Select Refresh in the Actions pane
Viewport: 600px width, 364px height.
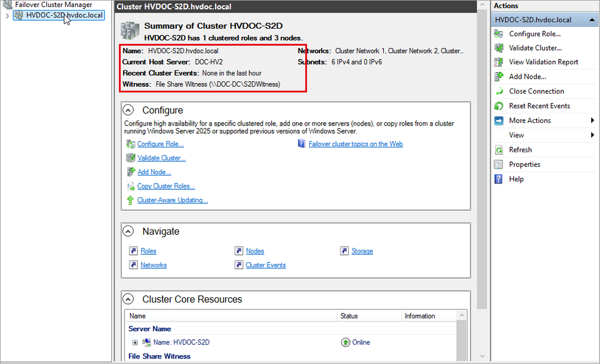pyautogui.click(x=521, y=150)
